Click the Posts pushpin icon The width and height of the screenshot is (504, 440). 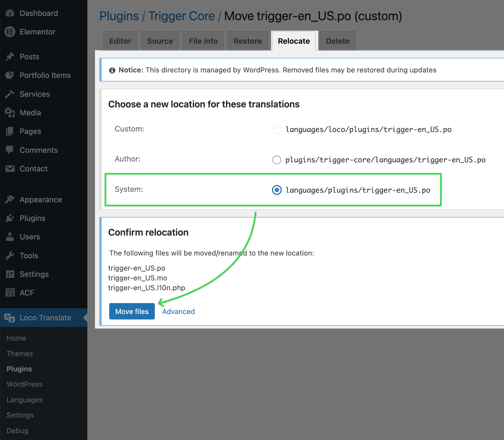pyautogui.click(x=10, y=57)
